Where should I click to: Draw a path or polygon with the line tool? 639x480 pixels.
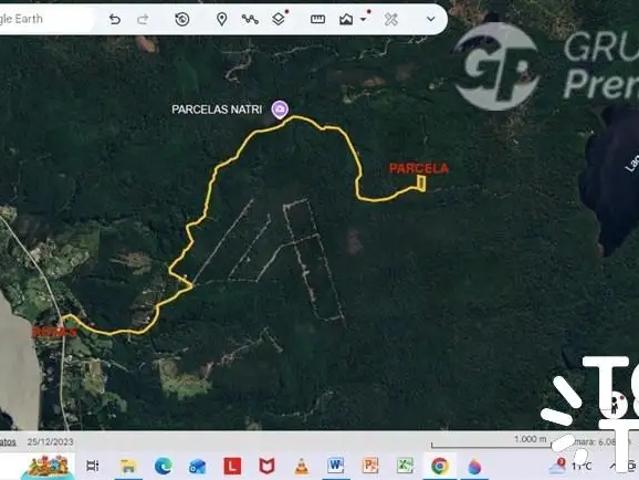tap(250, 19)
